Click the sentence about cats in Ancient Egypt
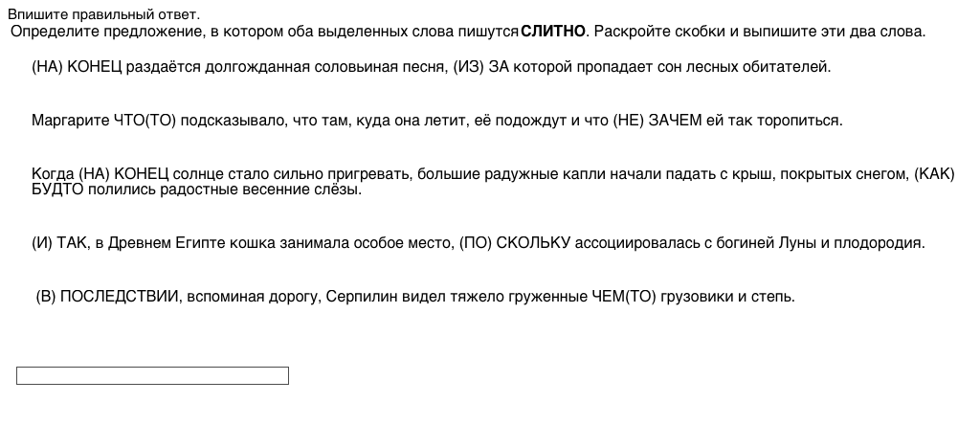 [478, 243]
